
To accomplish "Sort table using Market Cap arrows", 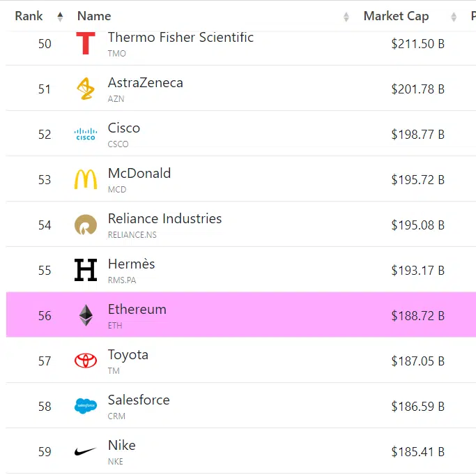I will coord(454,17).
